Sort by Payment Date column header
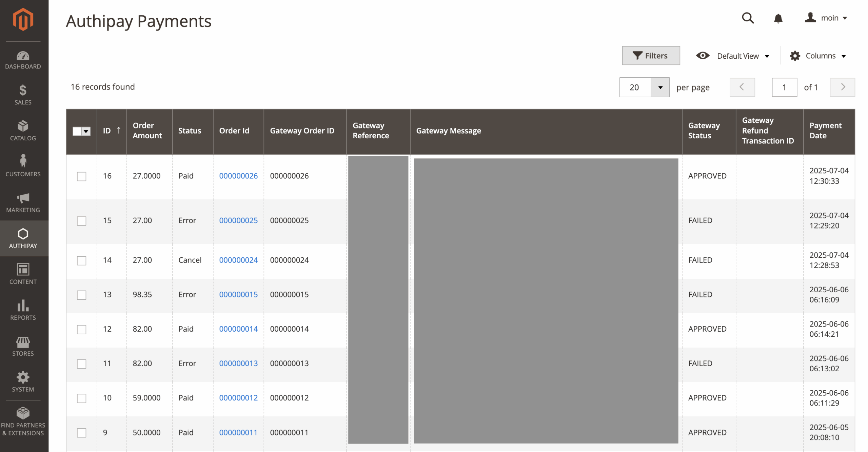Viewport: 868px width, 452px height. tap(829, 131)
